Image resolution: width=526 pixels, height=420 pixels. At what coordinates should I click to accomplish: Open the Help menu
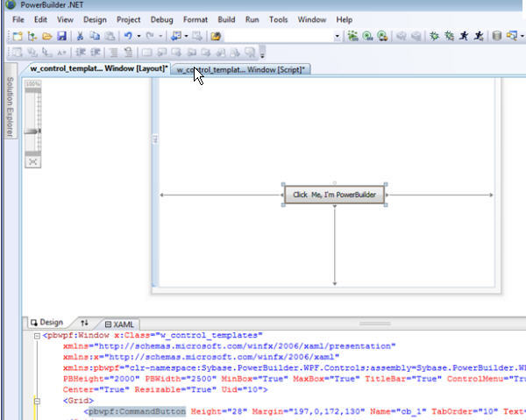click(x=345, y=20)
